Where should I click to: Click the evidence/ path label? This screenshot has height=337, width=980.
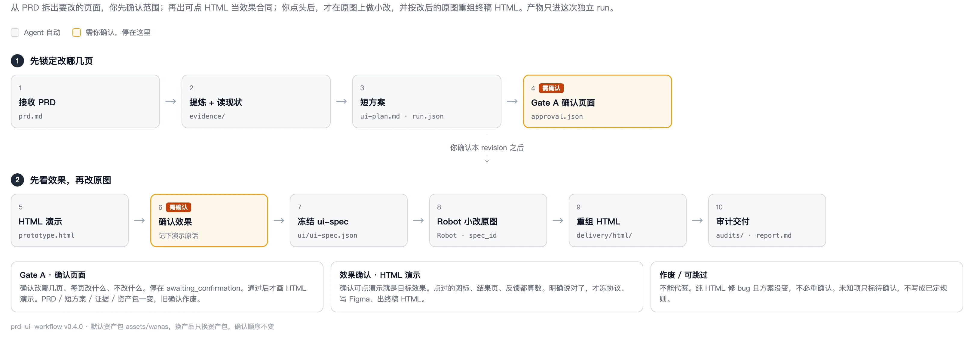(x=207, y=116)
